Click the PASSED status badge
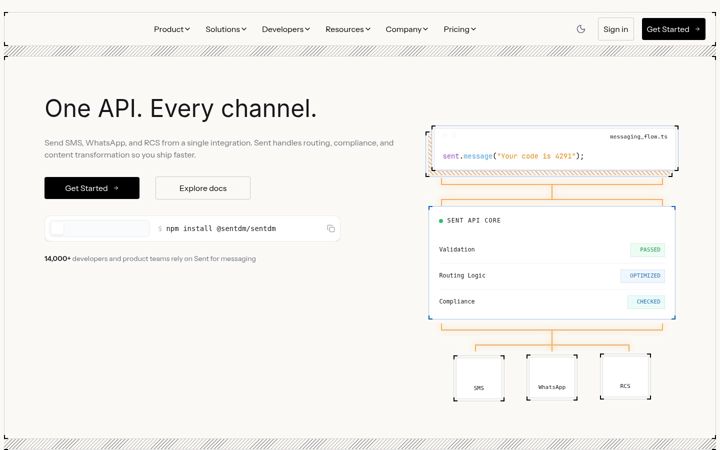 [x=647, y=250]
